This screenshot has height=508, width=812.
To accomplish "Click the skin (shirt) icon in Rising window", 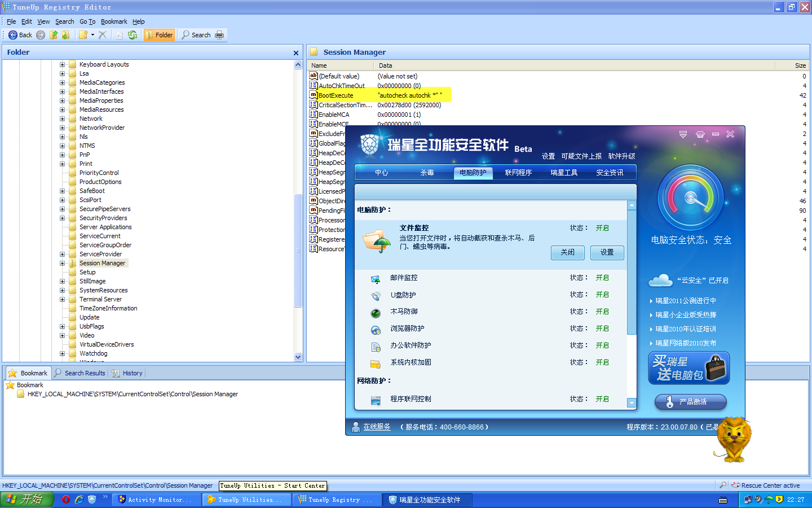I will [x=700, y=134].
